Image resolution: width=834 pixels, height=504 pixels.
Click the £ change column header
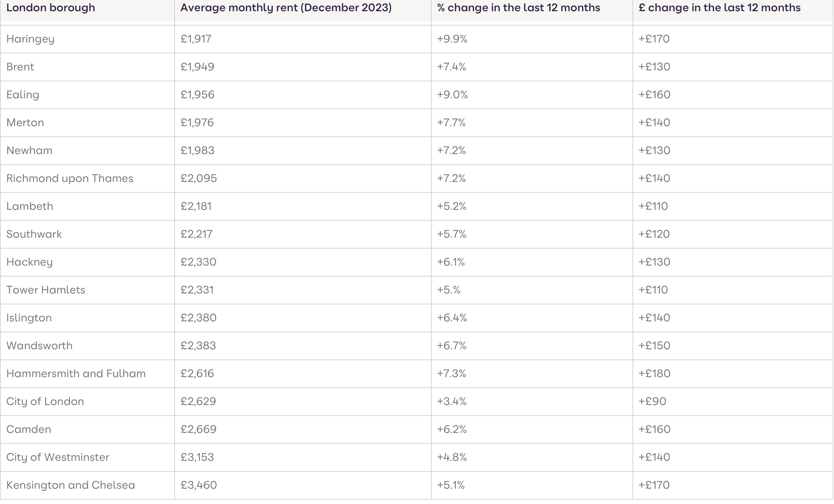(719, 8)
